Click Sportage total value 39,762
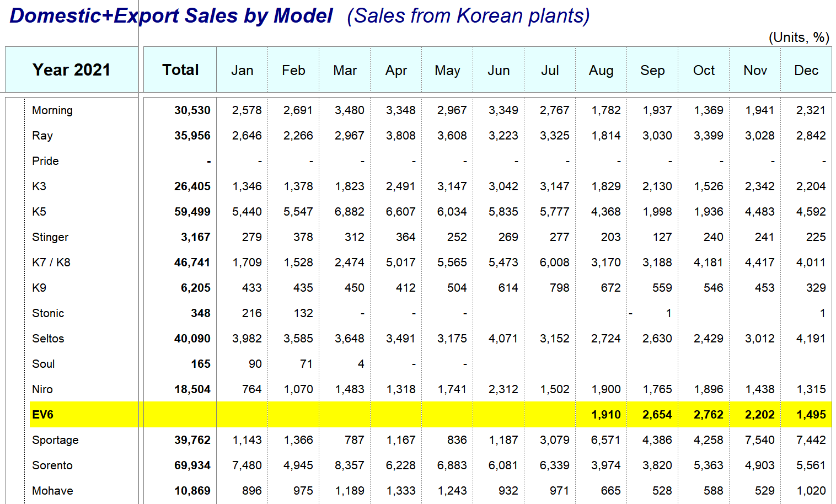The image size is (836, 504). click(192, 440)
